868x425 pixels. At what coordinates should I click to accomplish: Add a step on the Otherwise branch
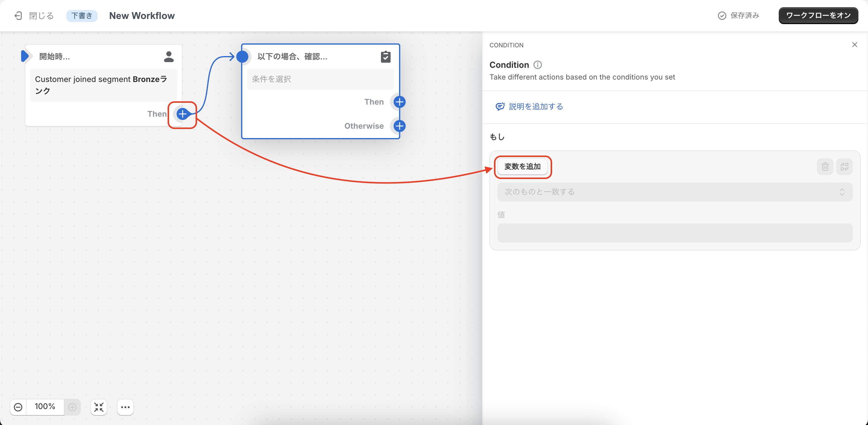point(399,126)
